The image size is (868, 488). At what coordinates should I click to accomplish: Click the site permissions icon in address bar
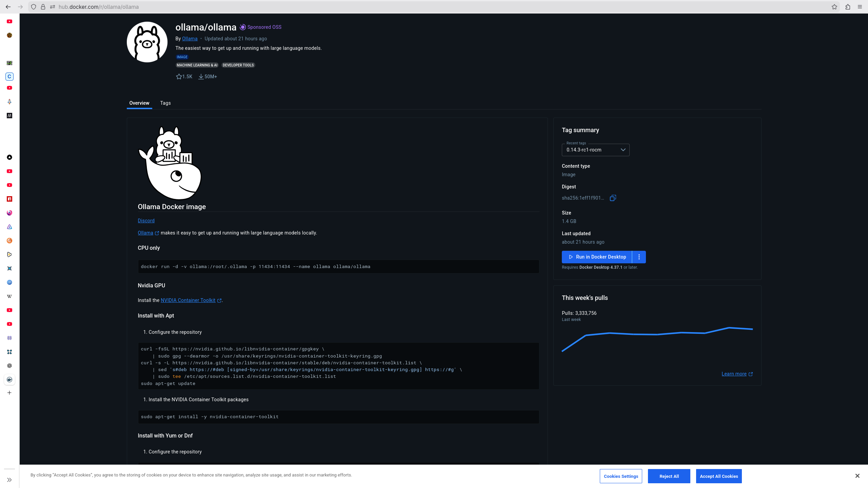tap(53, 7)
